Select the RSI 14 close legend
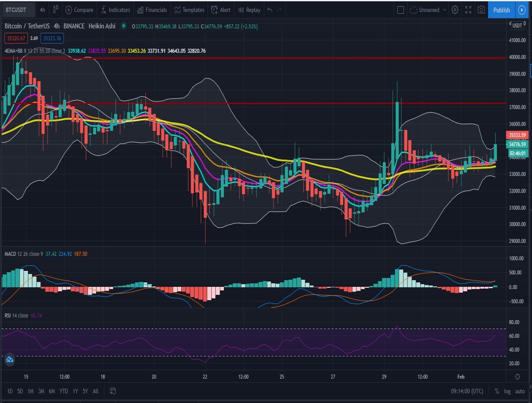This screenshot has height=403, width=532. [16, 316]
